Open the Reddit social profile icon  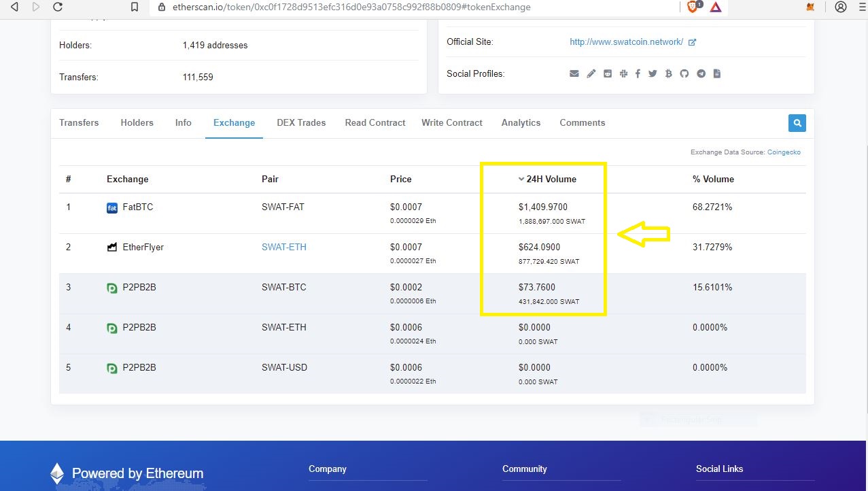[608, 73]
